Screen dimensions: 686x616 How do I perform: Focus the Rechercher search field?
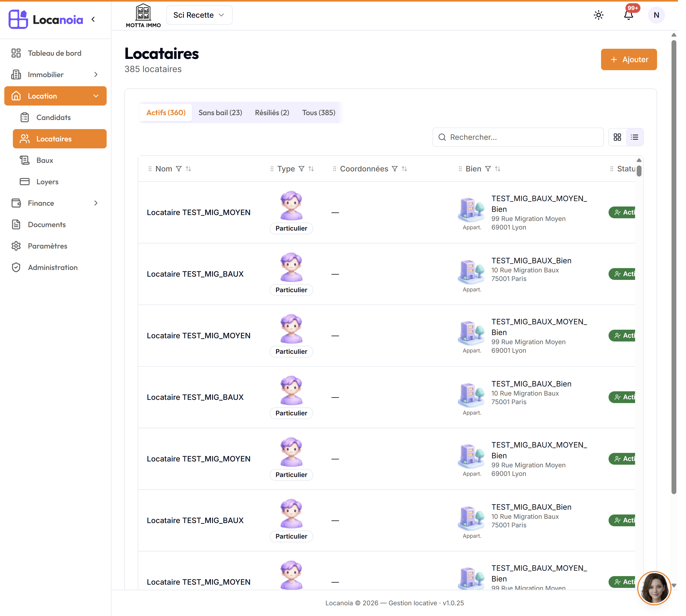coord(518,137)
